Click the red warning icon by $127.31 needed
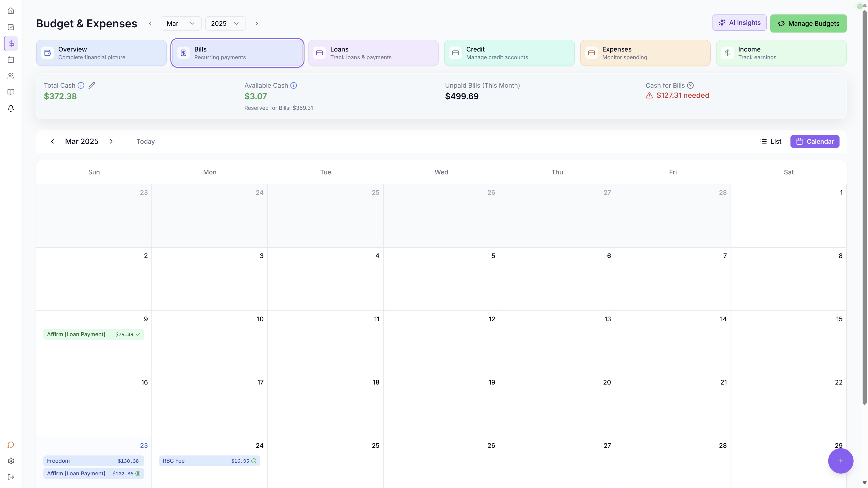The width and height of the screenshot is (868, 488). click(x=649, y=96)
